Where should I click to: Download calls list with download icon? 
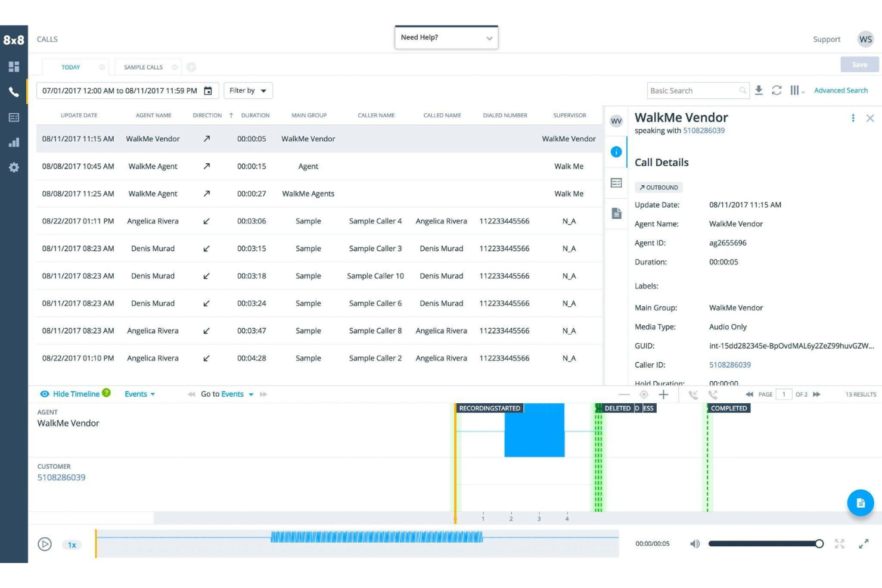tap(759, 90)
